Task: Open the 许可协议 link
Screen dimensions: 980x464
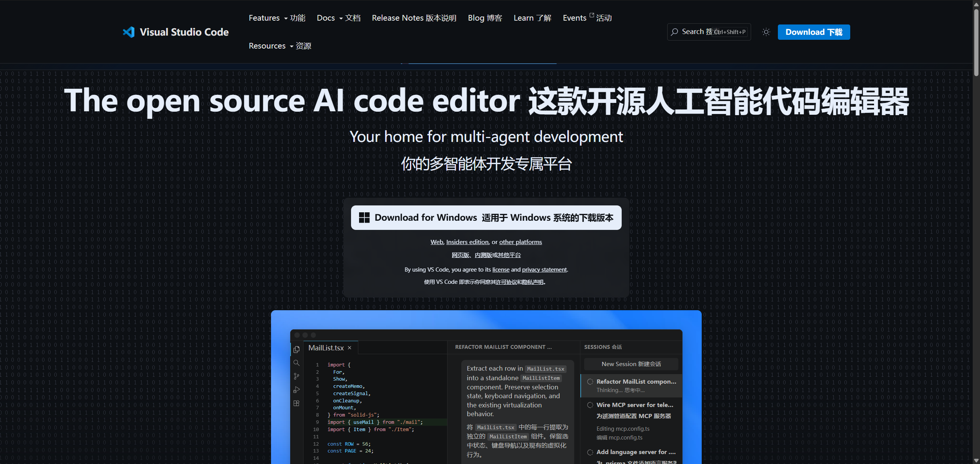Action: pos(506,282)
